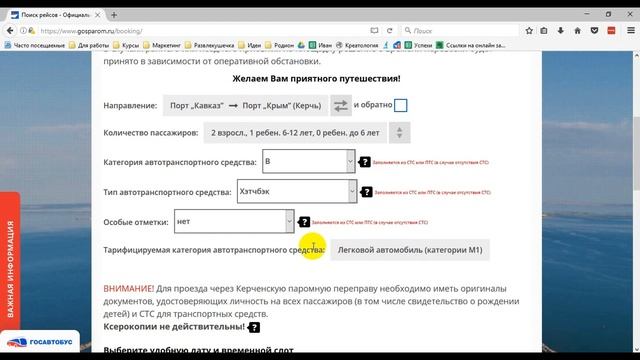Open the 'Важная информация' side tab

point(10,261)
